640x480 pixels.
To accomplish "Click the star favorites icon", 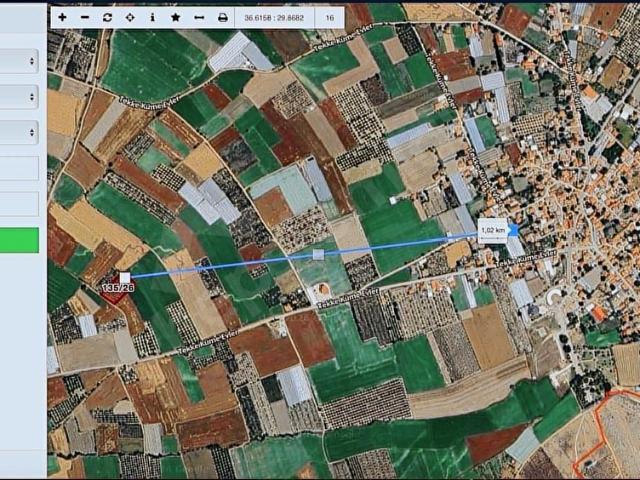I will click(x=176, y=17).
